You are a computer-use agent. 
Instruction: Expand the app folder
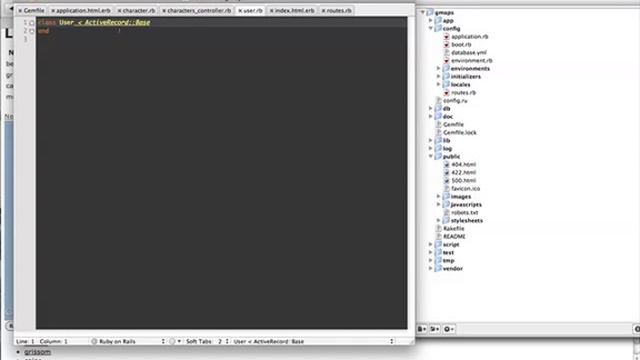[431, 20]
